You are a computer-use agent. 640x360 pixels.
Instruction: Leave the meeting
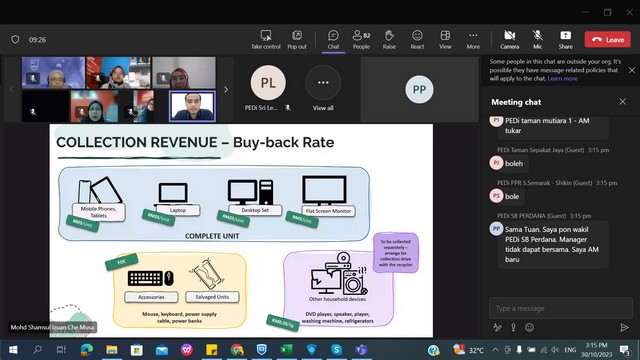(x=608, y=40)
